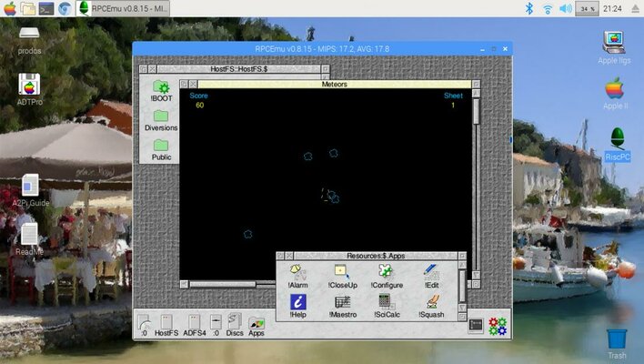644x364 pixels.
Task: Click the :0 drive icon beside ADFS4
Action: tap(216, 326)
